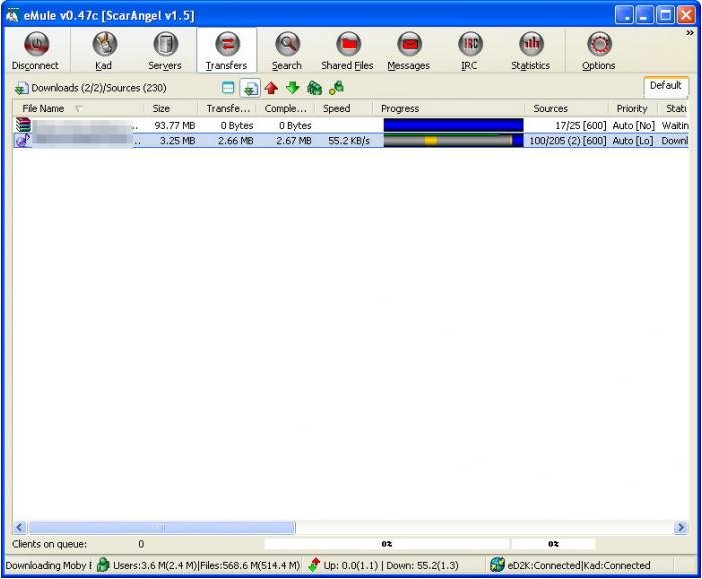
Task: Open the Options dialog
Action: point(599,51)
